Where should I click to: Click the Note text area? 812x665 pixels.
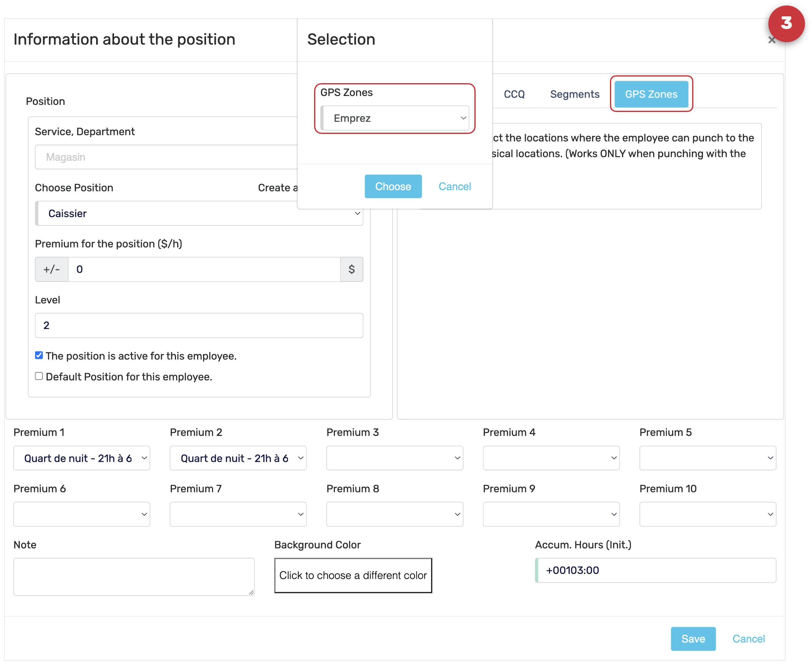134,577
